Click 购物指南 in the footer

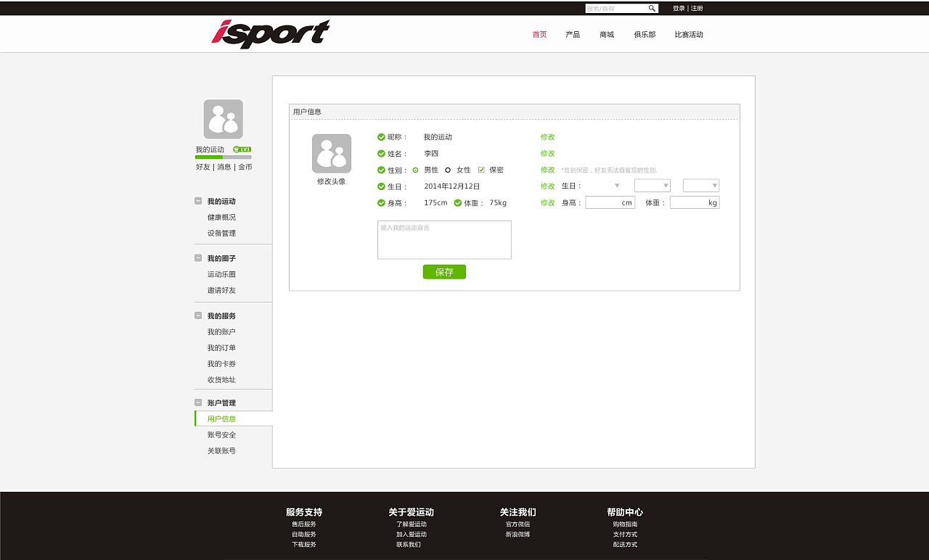coord(625,524)
